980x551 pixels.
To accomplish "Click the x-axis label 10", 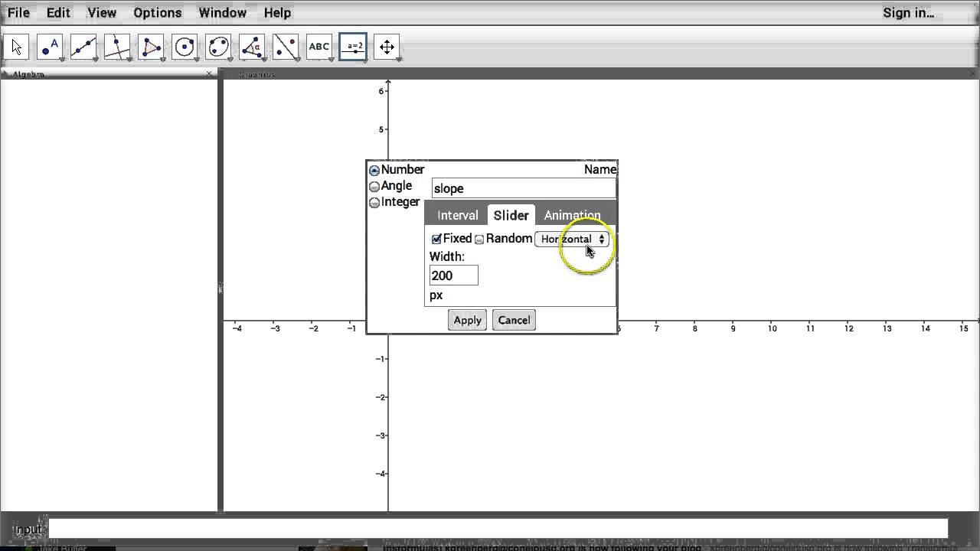I will tap(772, 328).
